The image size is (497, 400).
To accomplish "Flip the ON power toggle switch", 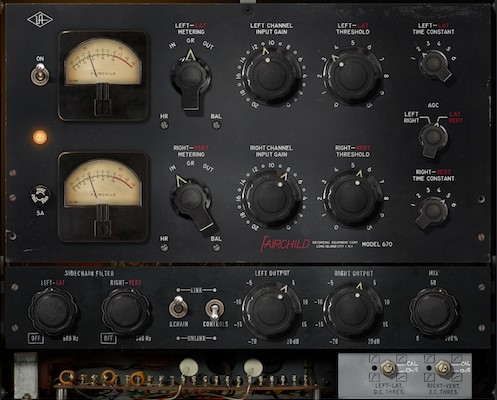I will point(40,75).
